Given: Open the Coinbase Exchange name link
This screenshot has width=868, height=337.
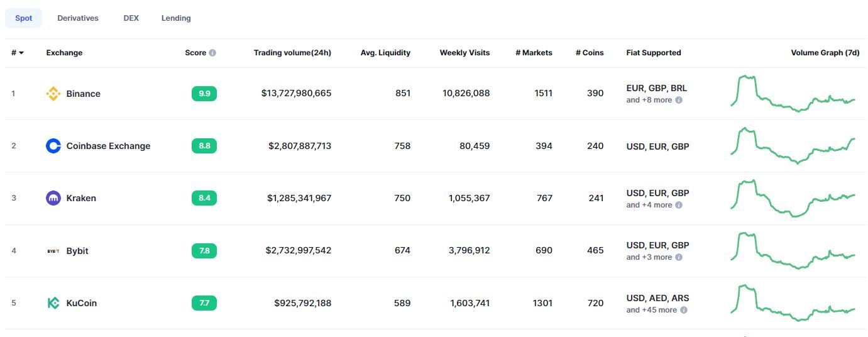Looking at the screenshot, I should [x=108, y=146].
